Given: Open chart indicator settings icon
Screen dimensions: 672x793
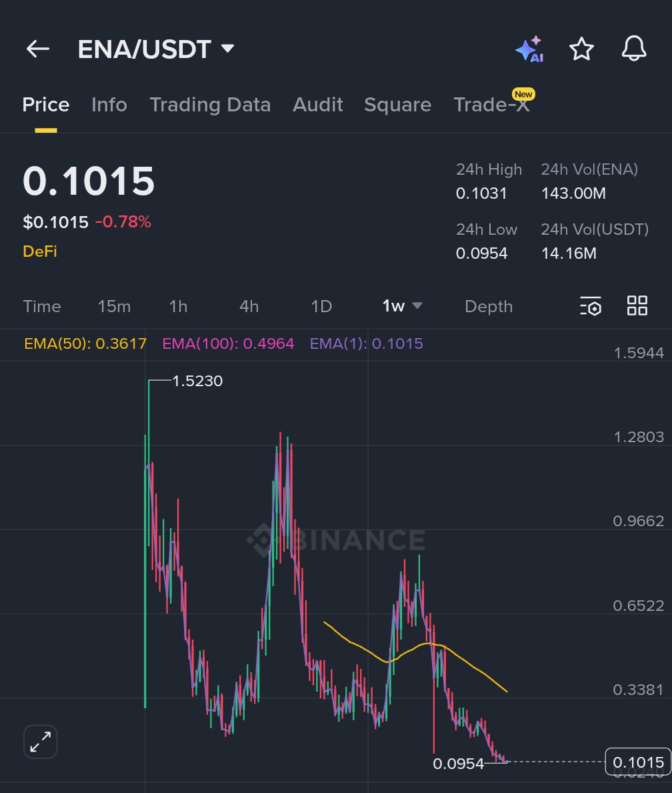Looking at the screenshot, I should click(591, 306).
